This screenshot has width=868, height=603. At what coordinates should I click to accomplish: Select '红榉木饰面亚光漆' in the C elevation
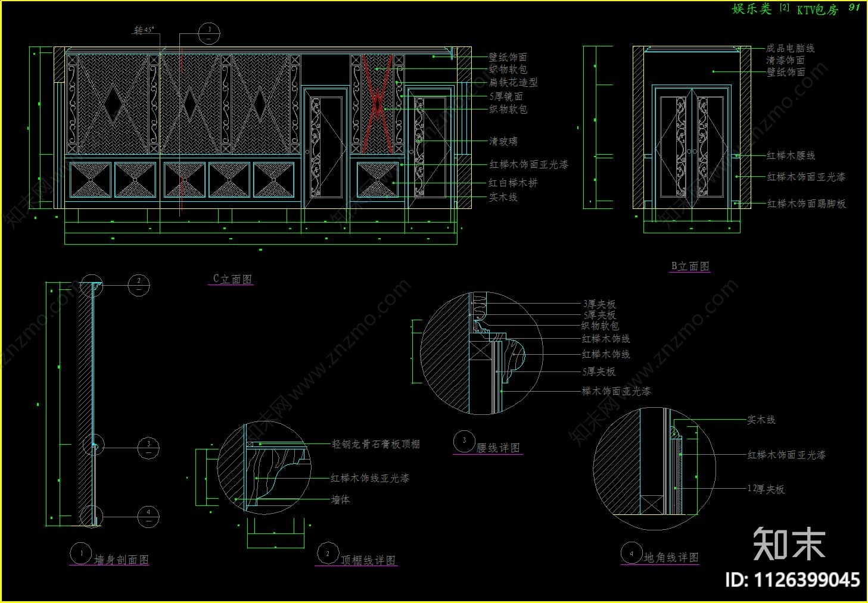tap(528, 164)
